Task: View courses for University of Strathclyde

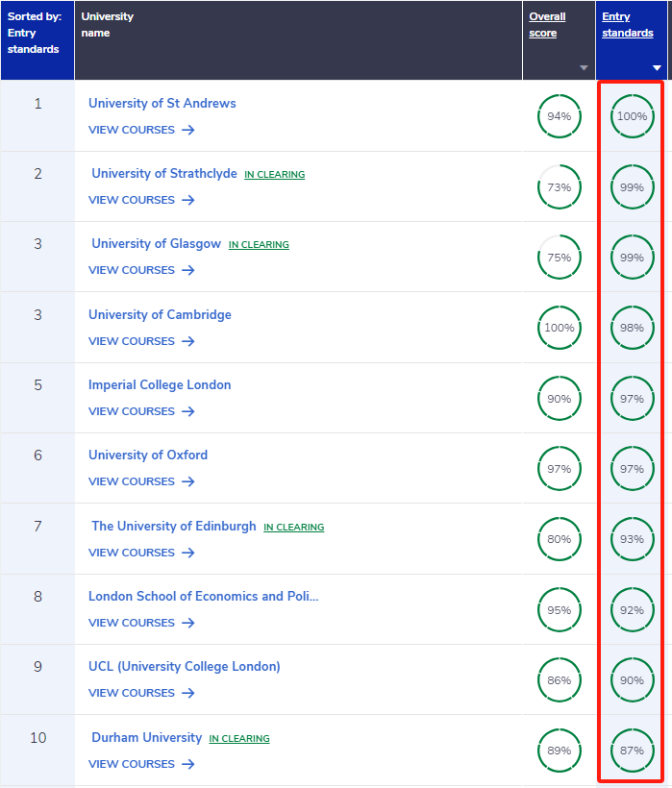Action: point(141,200)
